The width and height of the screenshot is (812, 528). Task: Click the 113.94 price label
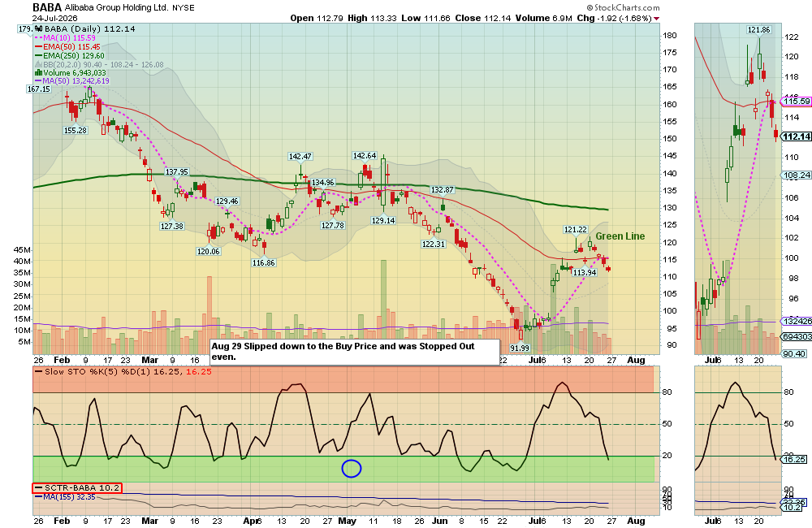tap(585, 273)
